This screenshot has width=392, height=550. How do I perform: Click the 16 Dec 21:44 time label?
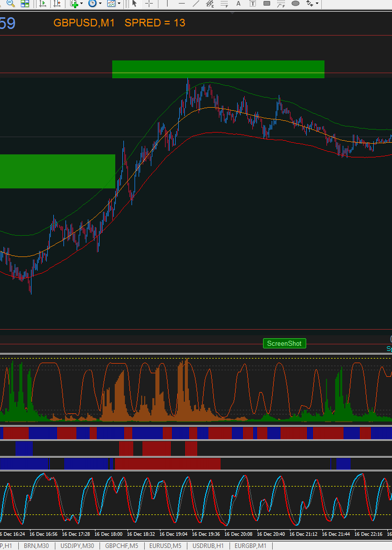tap(336, 534)
